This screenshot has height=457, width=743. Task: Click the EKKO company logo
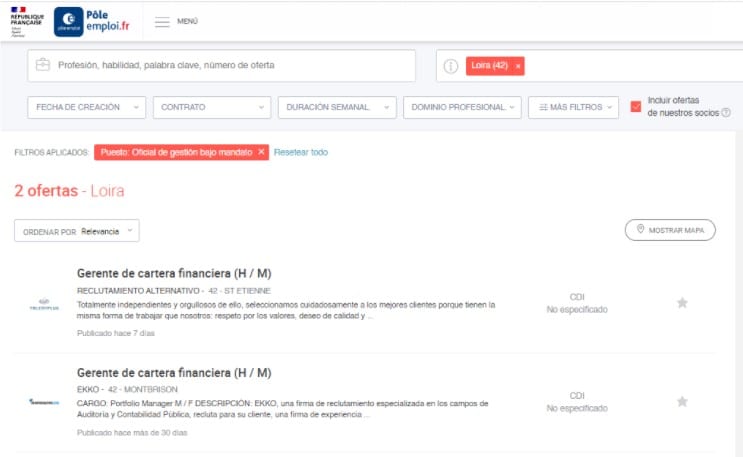[44, 402]
